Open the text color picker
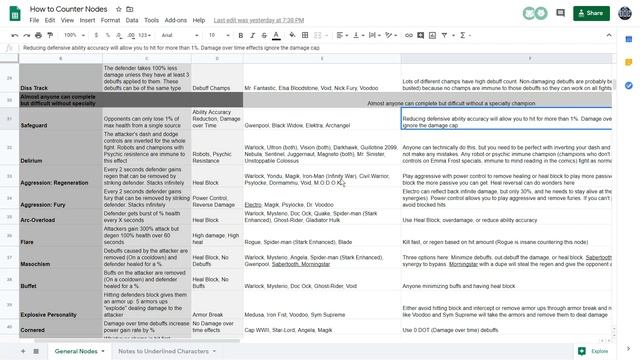The height and width of the screenshot is (360, 640). [x=276, y=36]
